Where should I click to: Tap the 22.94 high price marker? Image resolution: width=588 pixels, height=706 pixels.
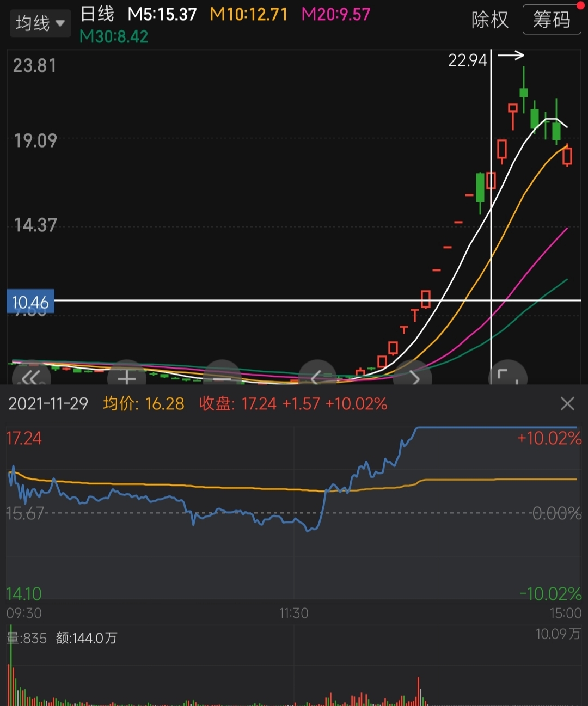tap(467, 60)
